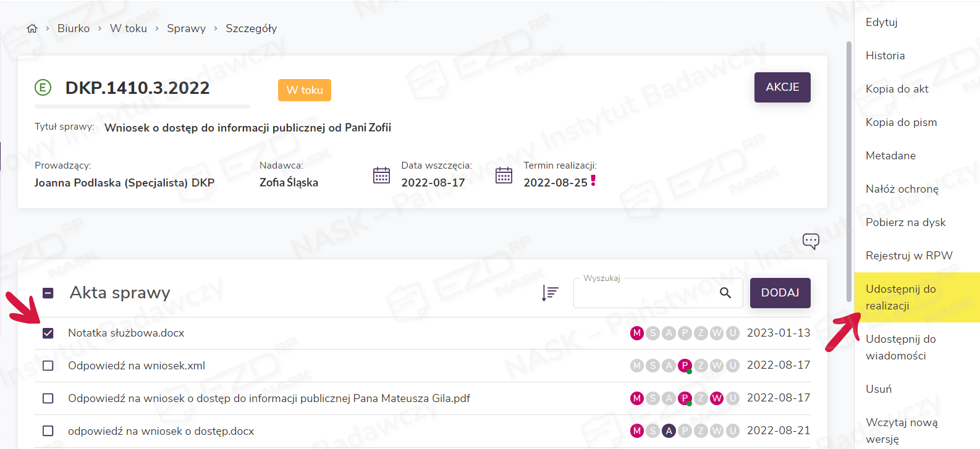Open the AKCJE actions dropdown
Viewport: 980px width, 449px height.
tap(782, 87)
